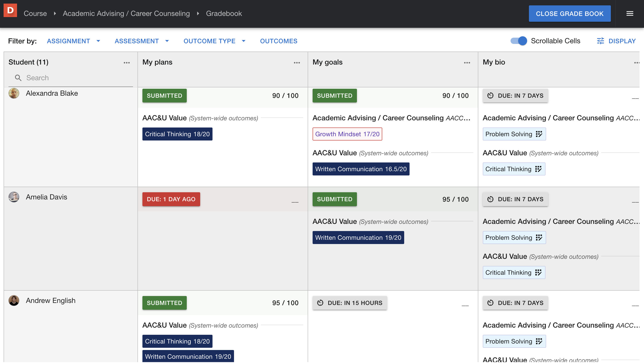Click Alexandra Blake's avatar
The width and height of the screenshot is (644, 363).
(x=14, y=93)
